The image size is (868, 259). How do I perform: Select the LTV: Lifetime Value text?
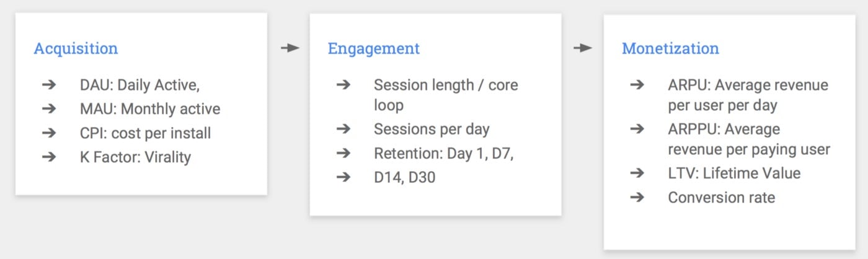(x=734, y=173)
